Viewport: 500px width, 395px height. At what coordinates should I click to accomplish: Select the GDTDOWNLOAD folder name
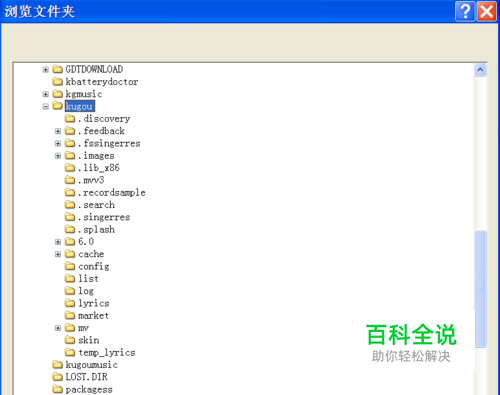coord(94,69)
